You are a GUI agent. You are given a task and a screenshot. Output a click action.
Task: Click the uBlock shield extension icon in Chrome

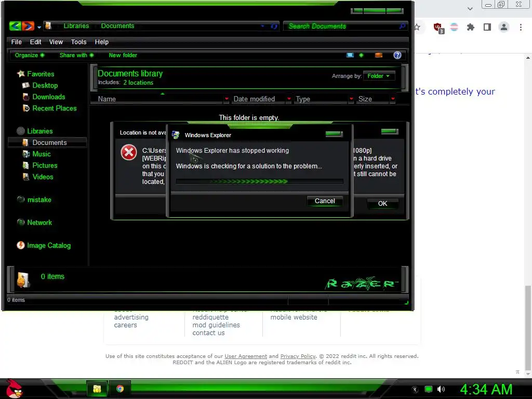tap(438, 28)
